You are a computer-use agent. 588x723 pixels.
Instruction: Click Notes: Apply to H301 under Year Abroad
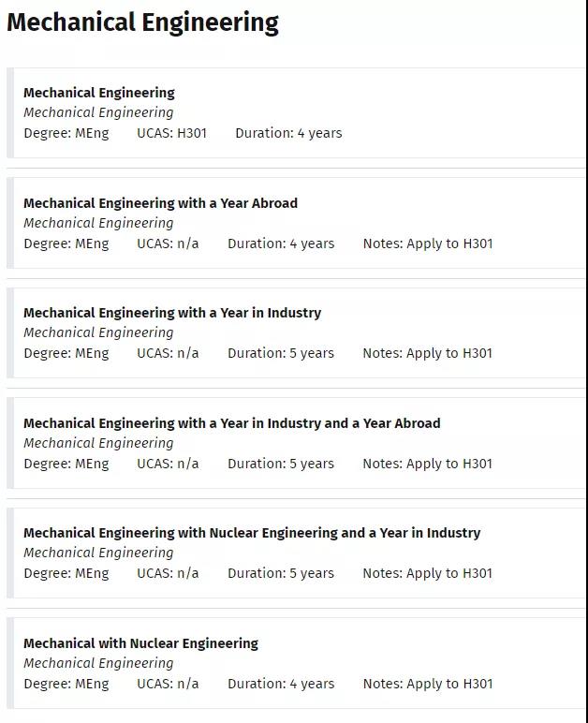[428, 243]
